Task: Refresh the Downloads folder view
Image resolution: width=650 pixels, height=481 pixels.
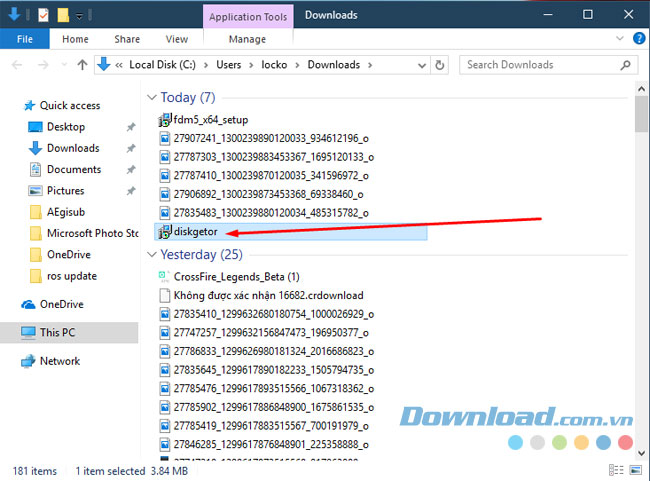Action: point(441,65)
